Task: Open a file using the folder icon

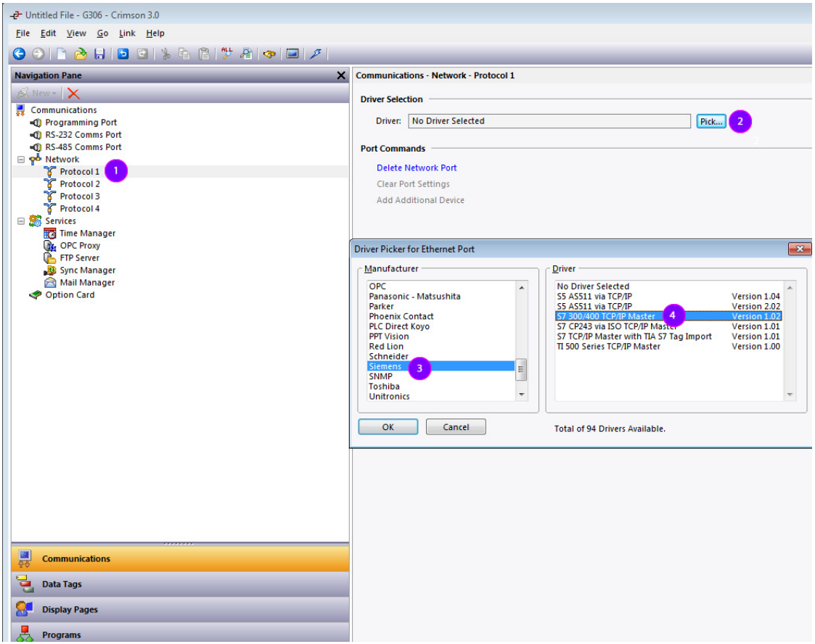Action: pos(81,54)
